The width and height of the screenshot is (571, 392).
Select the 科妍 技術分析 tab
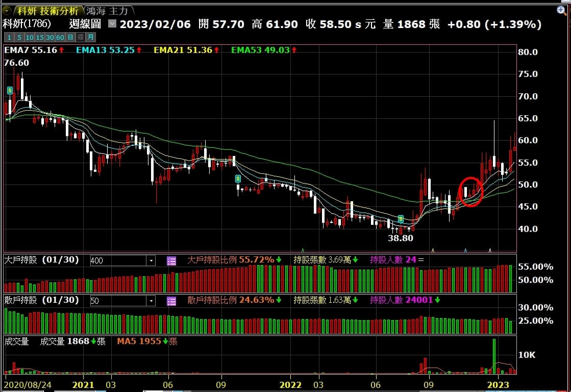48,11
